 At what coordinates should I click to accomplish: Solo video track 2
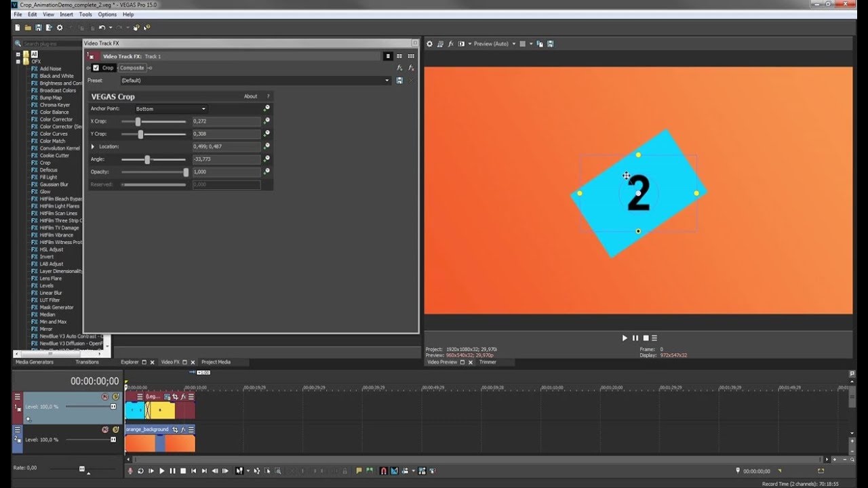click(x=115, y=430)
